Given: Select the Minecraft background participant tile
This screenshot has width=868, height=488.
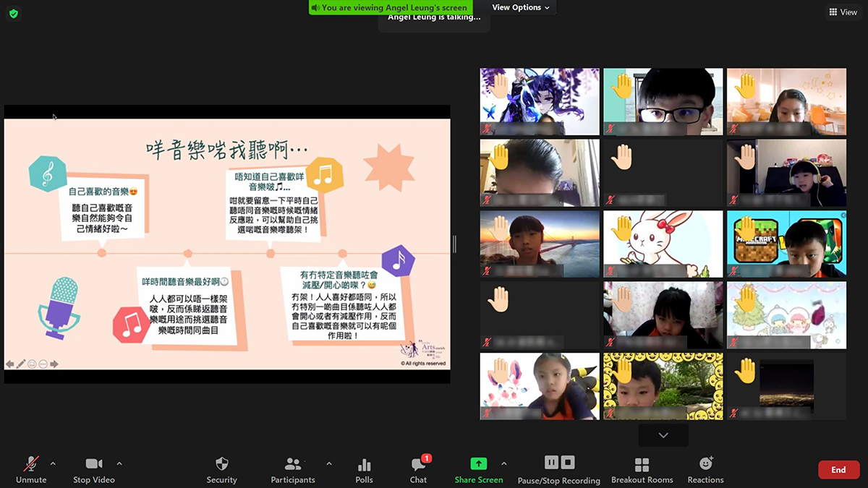Looking at the screenshot, I should (x=786, y=244).
